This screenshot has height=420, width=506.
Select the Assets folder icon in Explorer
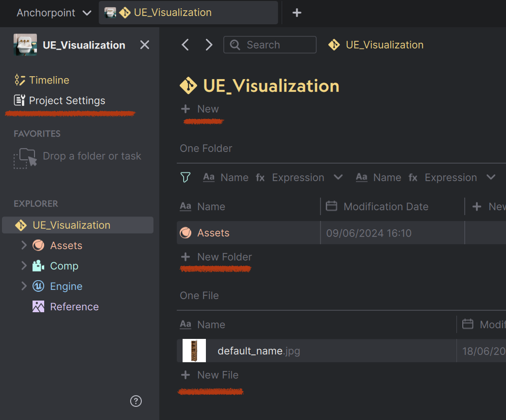pyautogui.click(x=38, y=245)
